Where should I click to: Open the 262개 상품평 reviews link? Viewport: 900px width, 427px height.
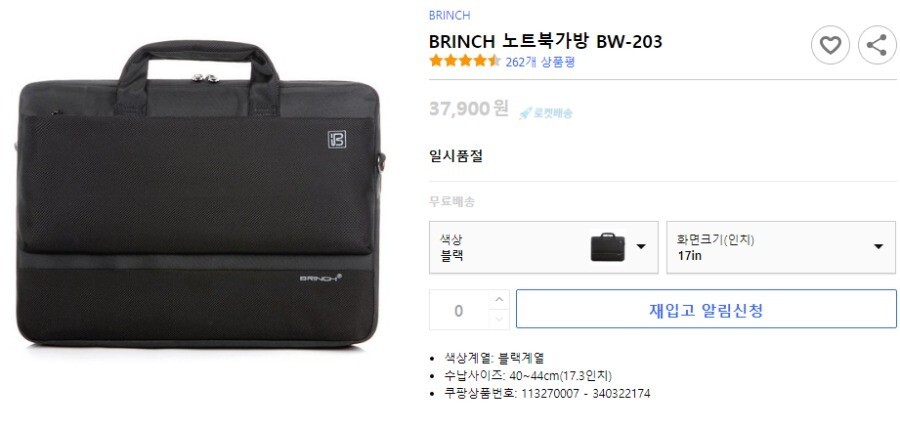click(540, 62)
